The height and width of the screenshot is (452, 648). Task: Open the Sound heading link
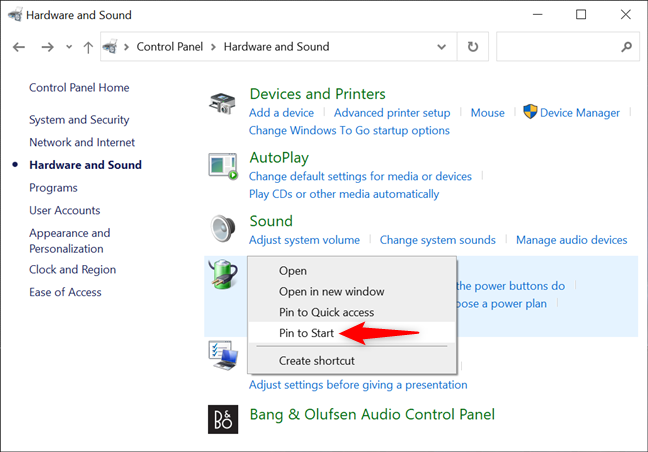[x=271, y=221]
